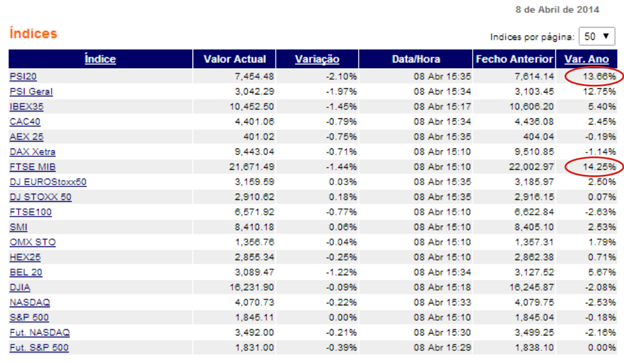The width and height of the screenshot is (624, 363).
Task: Sort by the Variação column header
Action: pos(317,59)
